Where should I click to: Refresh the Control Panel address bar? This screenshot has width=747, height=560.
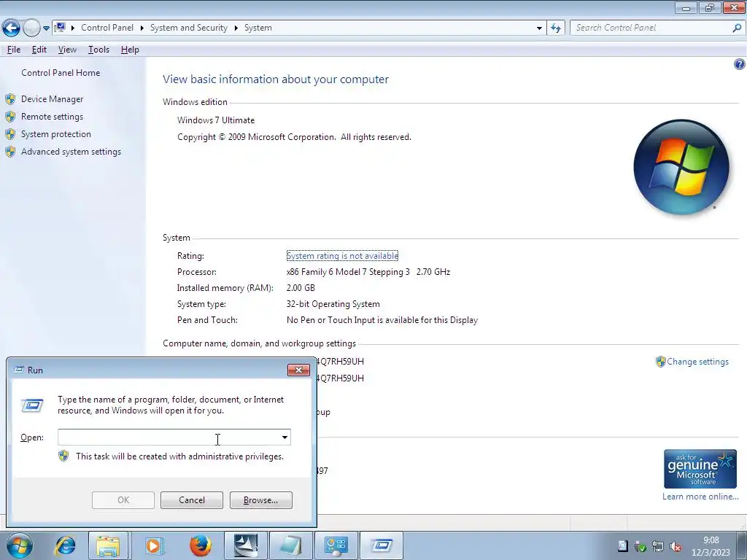pos(555,28)
